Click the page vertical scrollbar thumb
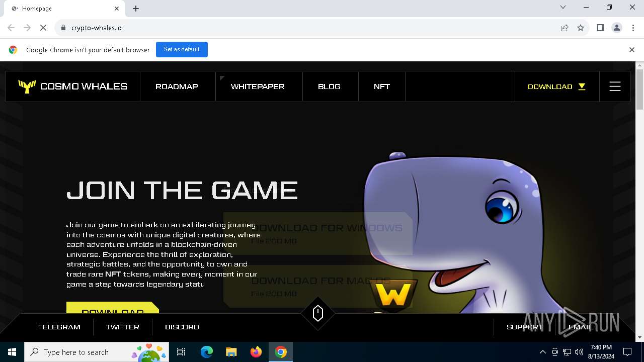Screen dimensions: 644x362 point(640,89)
